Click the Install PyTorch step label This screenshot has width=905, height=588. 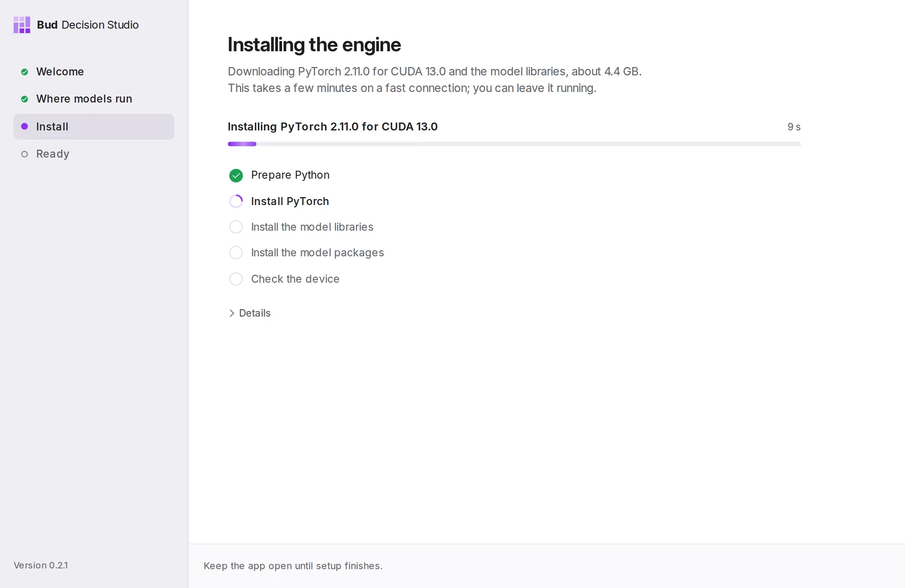[290, 202]
